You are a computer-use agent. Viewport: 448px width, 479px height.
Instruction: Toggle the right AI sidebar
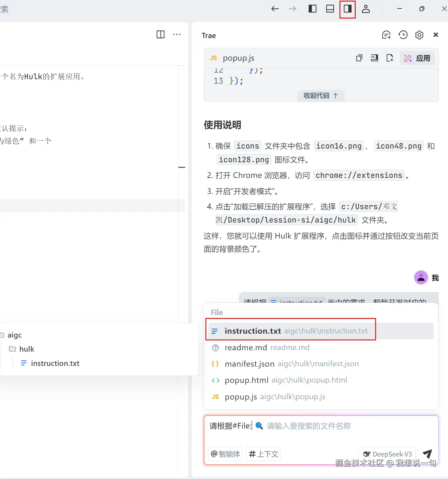[348, 9]
